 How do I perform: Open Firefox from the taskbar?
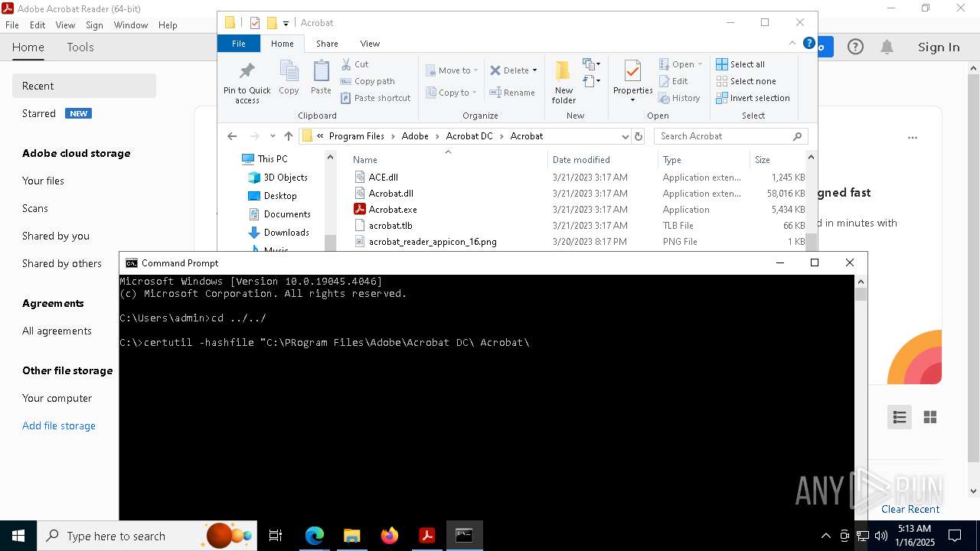click(390, 536)
